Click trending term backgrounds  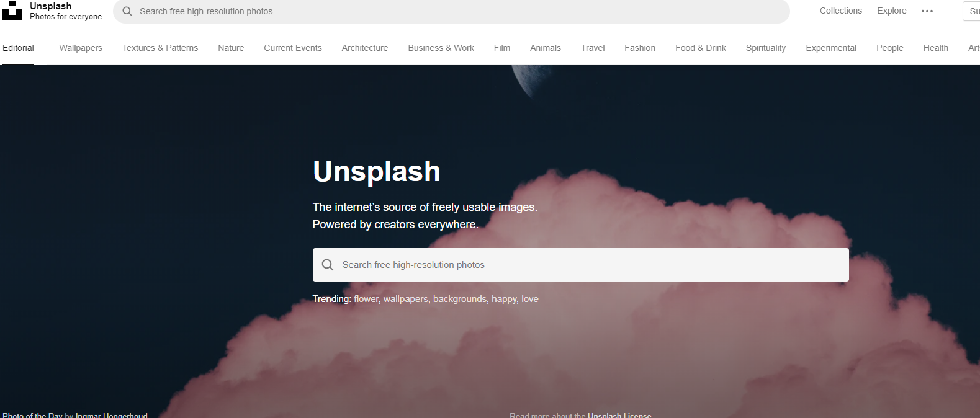[460, 299]
